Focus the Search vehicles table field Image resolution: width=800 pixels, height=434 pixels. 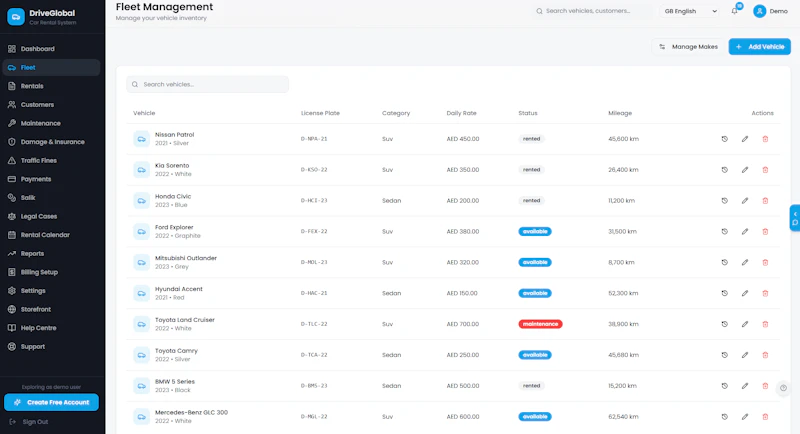(208, 84)
